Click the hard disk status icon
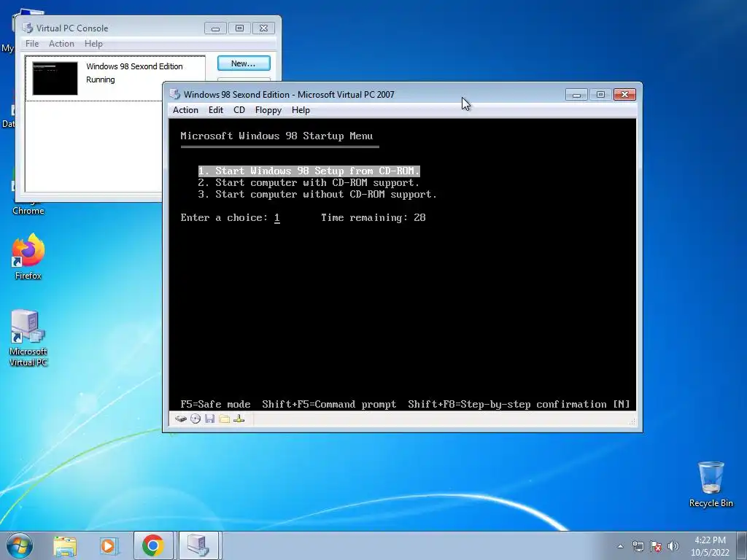The width and height of the screenshot is (747, 560). tap(181, 419)
